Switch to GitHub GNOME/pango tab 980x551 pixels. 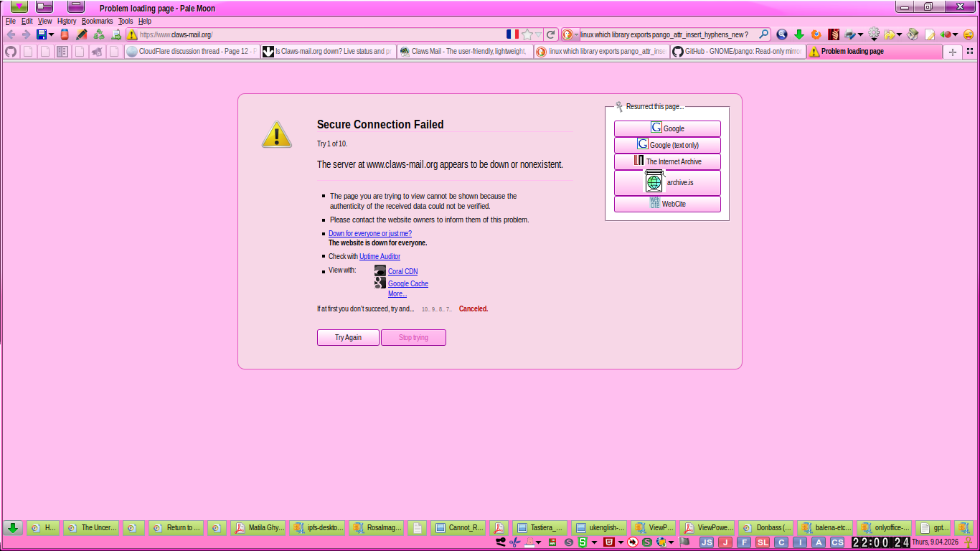click(x=738, y=52)
